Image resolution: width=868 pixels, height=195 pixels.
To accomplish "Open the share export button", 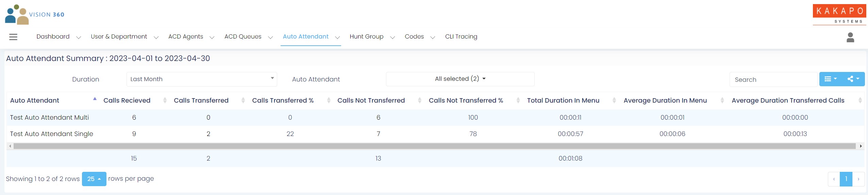I will pyautogui.click(x=853, y=79).
